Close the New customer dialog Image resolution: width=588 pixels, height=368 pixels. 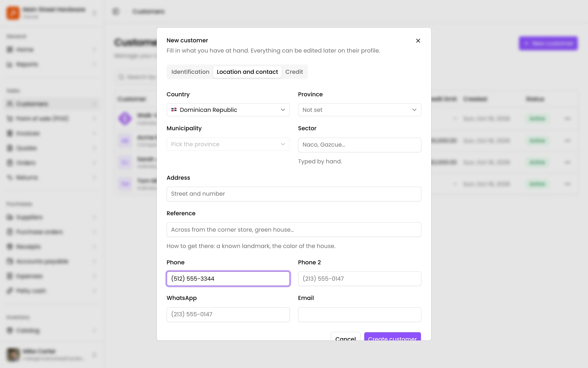[418, 41]
